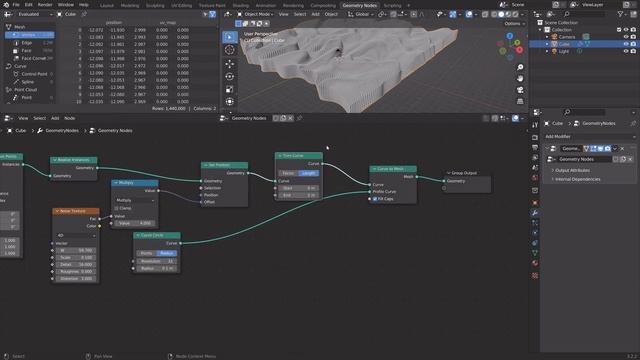Select the Transform tool in viewport toolbar

(x=230, y=102)
